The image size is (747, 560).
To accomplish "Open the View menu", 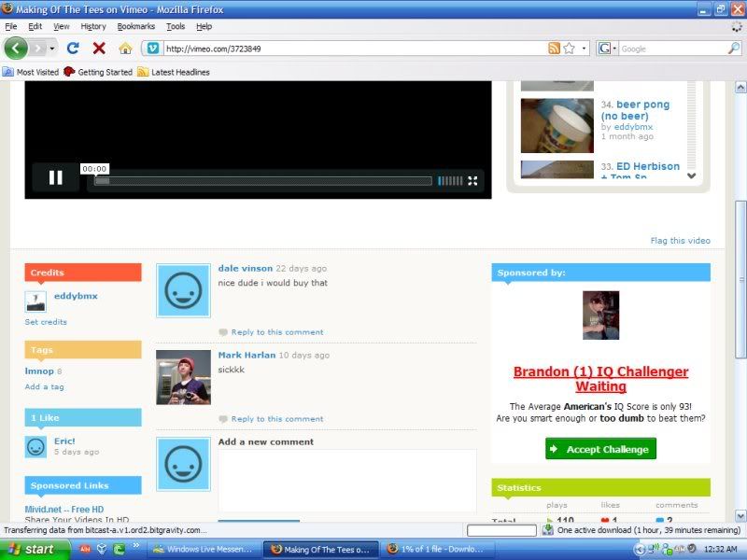I will tap(62, 27).
